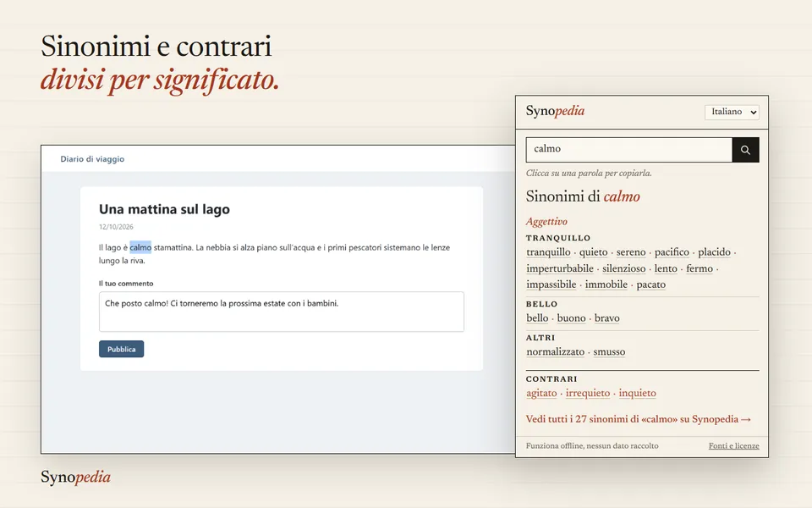Copy the synonym impassibile
Image resolution: width=812 pixels, height=508 pixels.
coord(551,284)
